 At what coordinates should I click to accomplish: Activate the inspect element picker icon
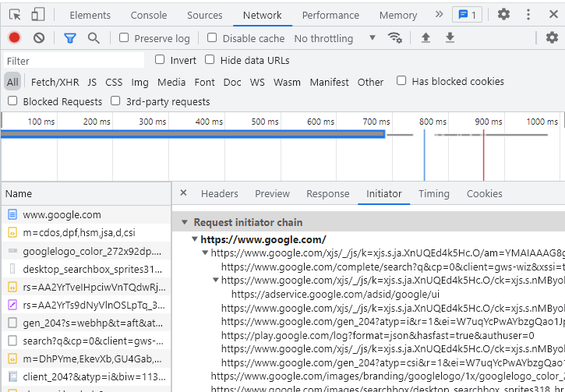click(15, 15)
